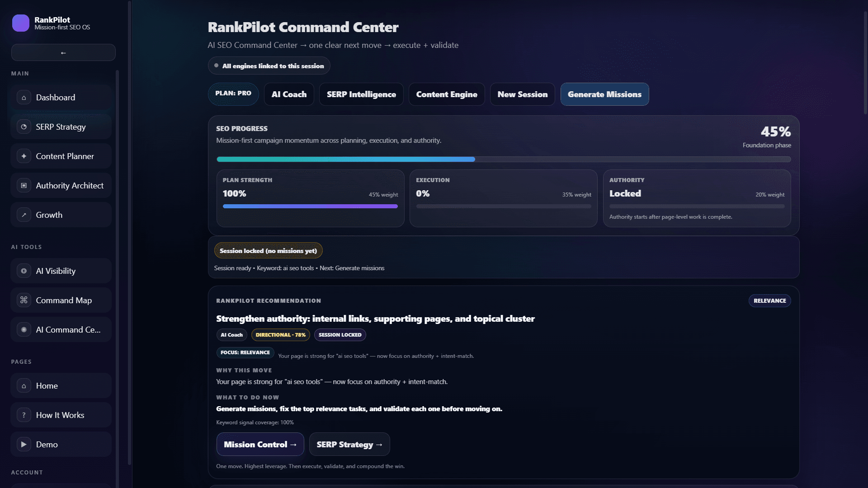Viewport: 868px width, 488px height.
Task: Click the RankPilot logo icon
Action: (21, 23)
